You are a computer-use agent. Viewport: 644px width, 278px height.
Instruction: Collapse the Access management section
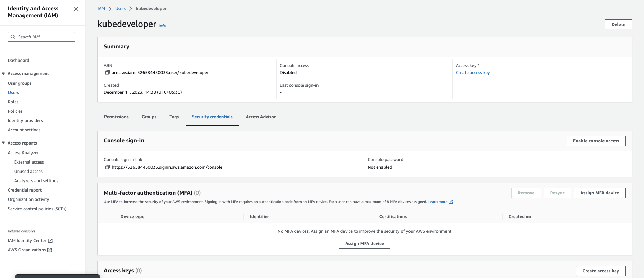pos(4,74)
